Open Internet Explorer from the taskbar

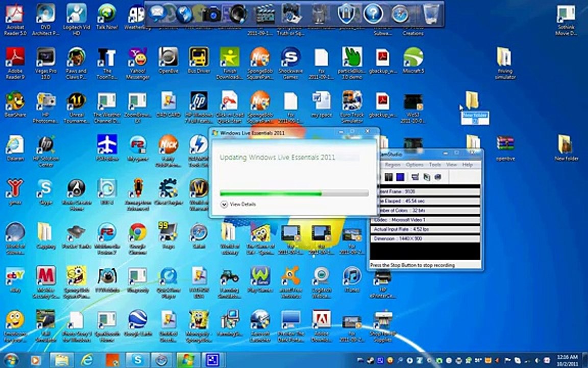click(x=87, y=360)
